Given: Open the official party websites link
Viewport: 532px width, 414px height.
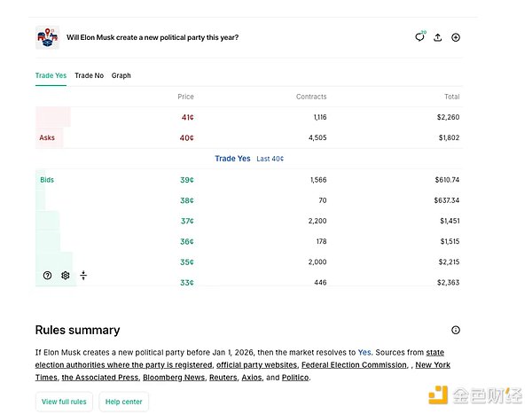Looking at the screenshot, I should point(256,364).
